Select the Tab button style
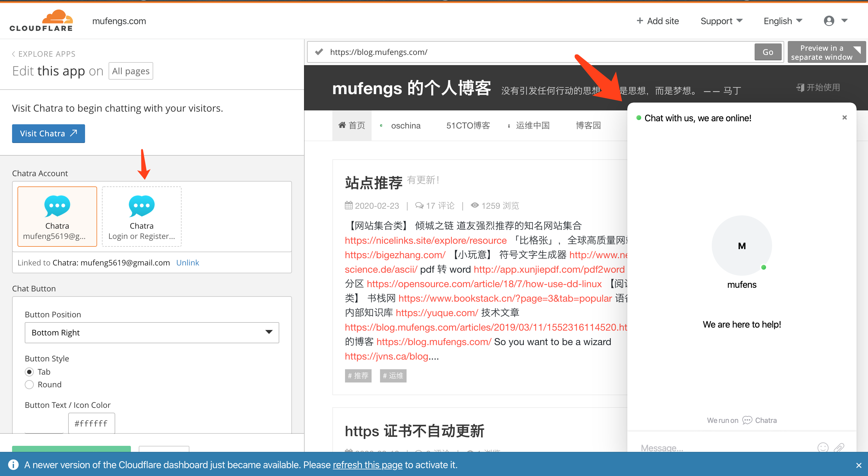 [x=29, y=372]
